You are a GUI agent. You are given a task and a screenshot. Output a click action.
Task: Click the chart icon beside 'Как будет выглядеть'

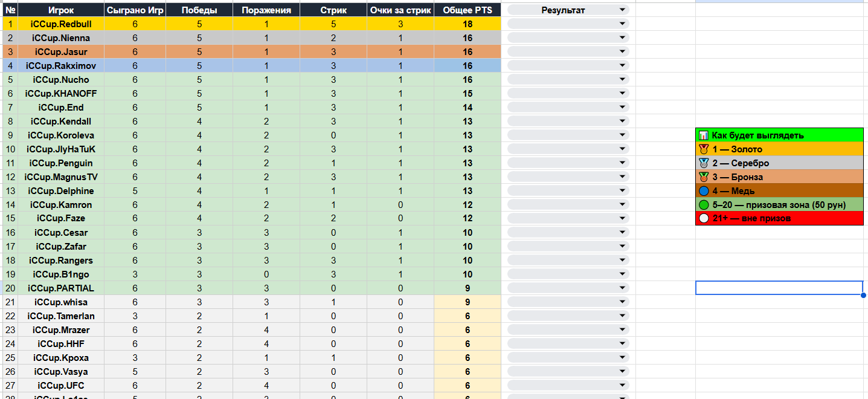703,135
